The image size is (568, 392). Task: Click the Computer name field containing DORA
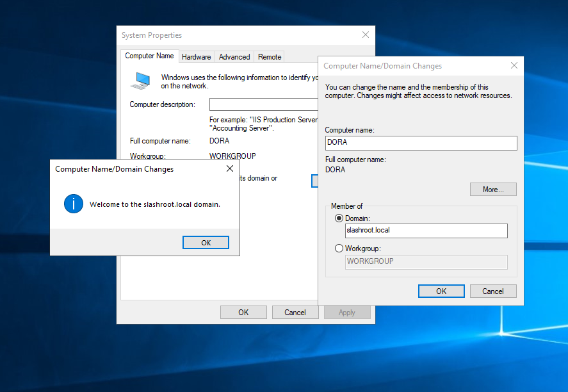coord(421,143)
